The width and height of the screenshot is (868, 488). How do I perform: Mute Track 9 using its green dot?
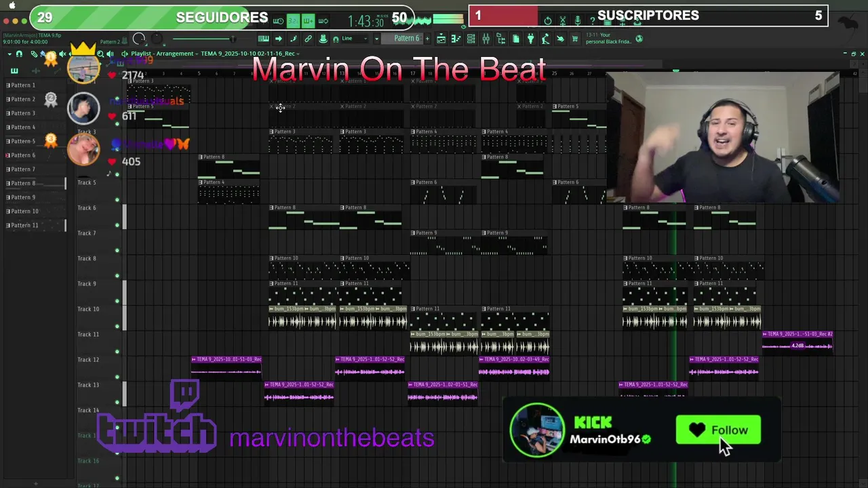(x=117, y=301)
